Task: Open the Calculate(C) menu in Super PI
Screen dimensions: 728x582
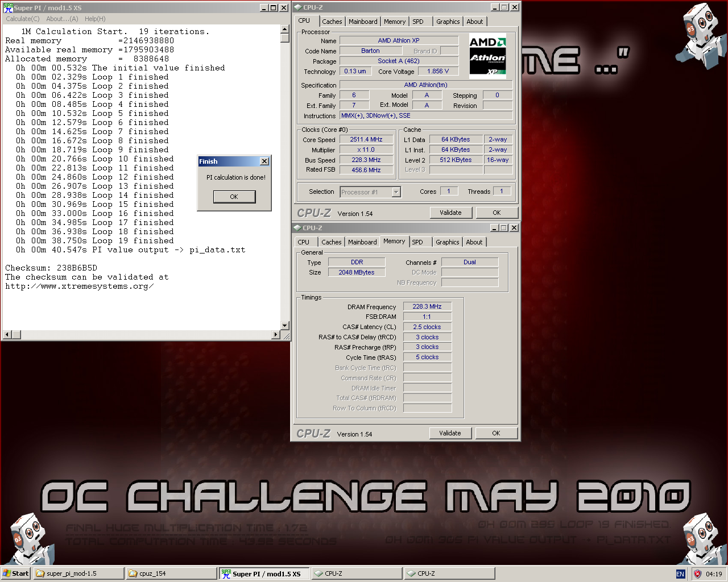Action: pos(23,19)
